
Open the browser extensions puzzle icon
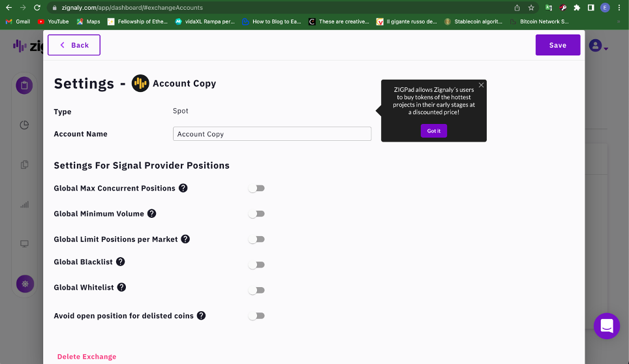[577, 8]
